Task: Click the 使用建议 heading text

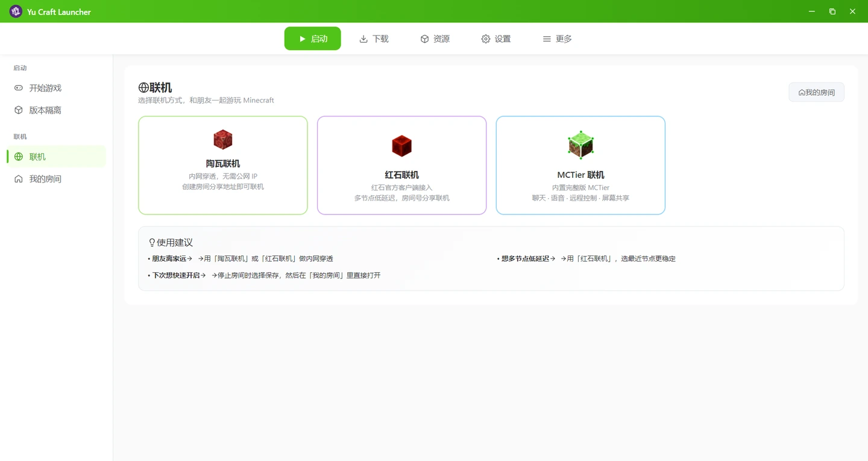Action: point(175,242)
